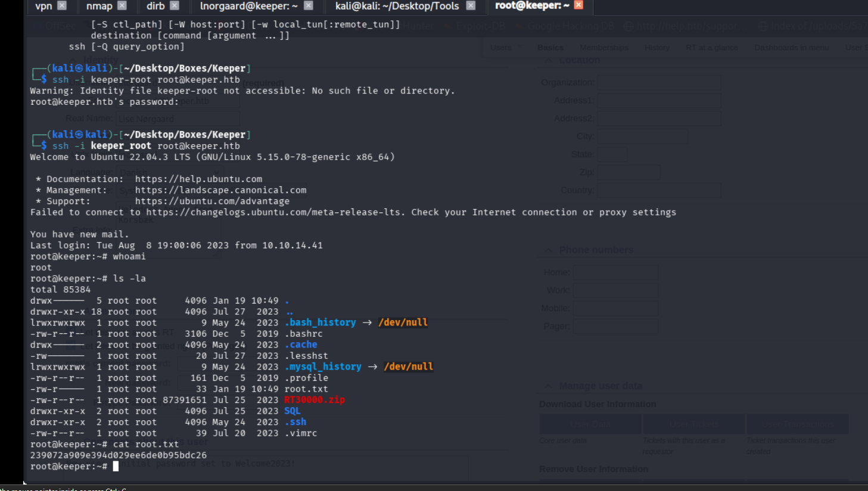Select the dirb tab
Viewport: 868px width, 491px height.
[155, 6]
